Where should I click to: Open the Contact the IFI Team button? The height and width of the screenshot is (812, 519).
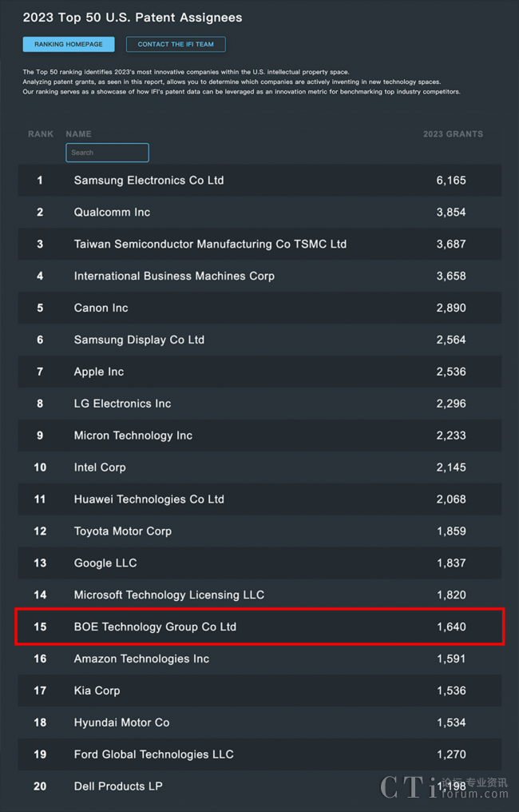click(176, 45)
